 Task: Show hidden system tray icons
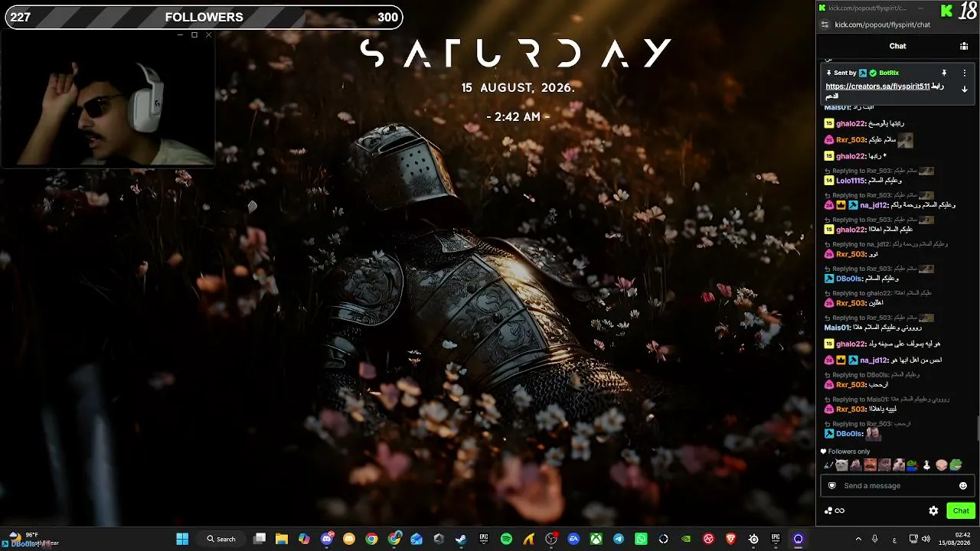pyautogui.click(x=858, y=539)
